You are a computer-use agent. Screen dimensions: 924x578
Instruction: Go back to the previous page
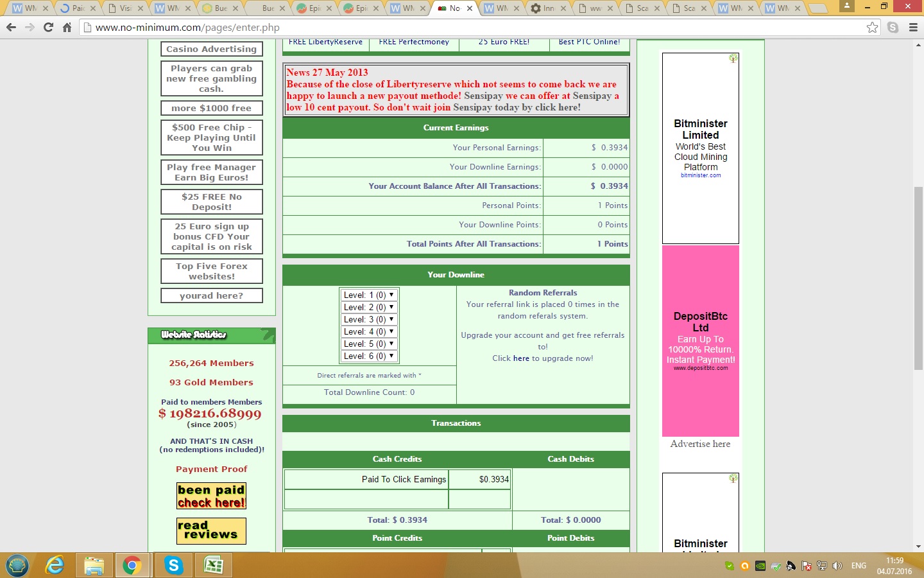pos(11,28)
